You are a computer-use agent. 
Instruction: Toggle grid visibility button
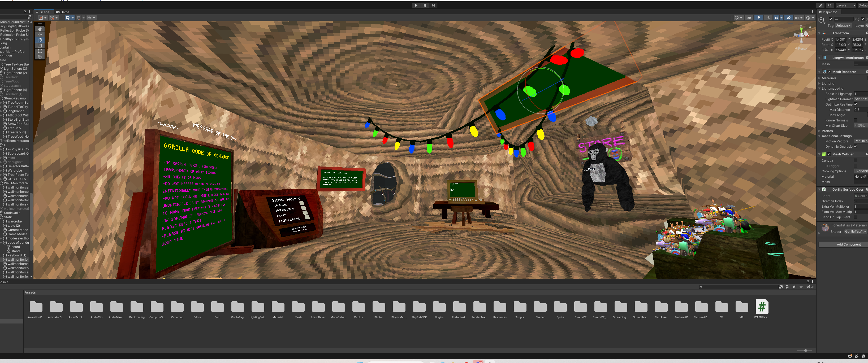point(68,18)
